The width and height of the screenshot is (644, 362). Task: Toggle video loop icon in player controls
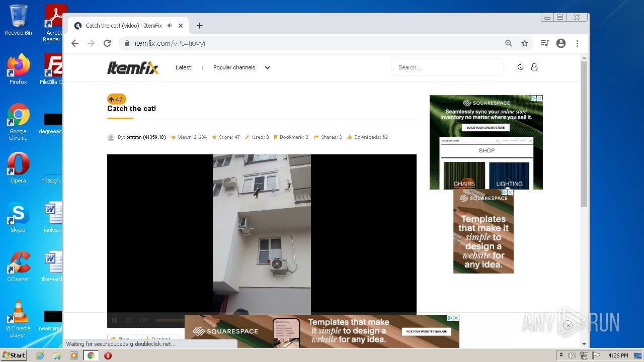tap(129, 320)
